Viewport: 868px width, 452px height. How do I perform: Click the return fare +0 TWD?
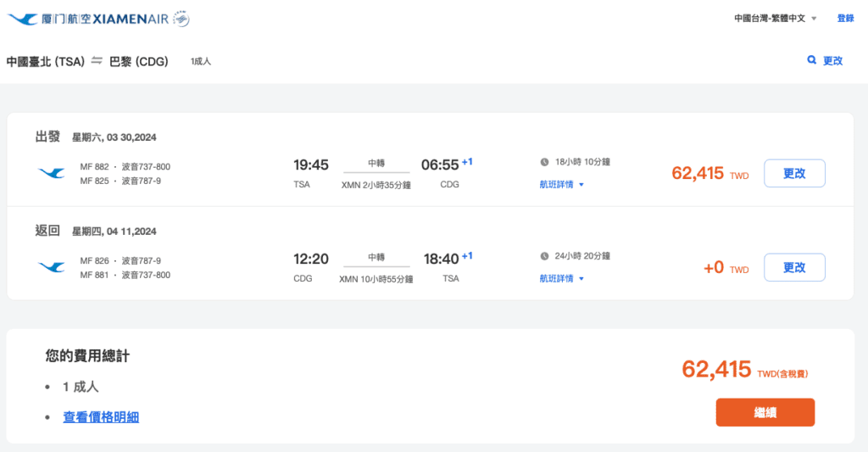(726, 267)
